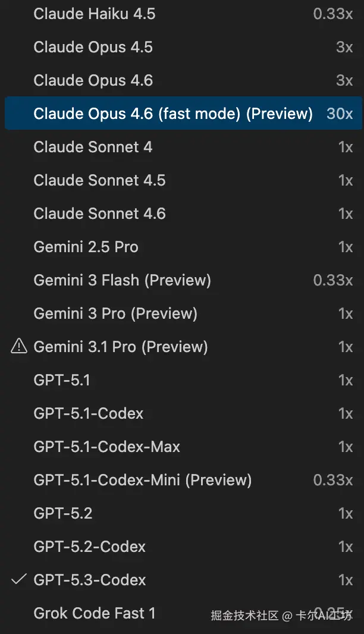Select Claude Sonnet 4.6 option
The width and height of the screenshot is (364, 634).
(x=99, y=214)
